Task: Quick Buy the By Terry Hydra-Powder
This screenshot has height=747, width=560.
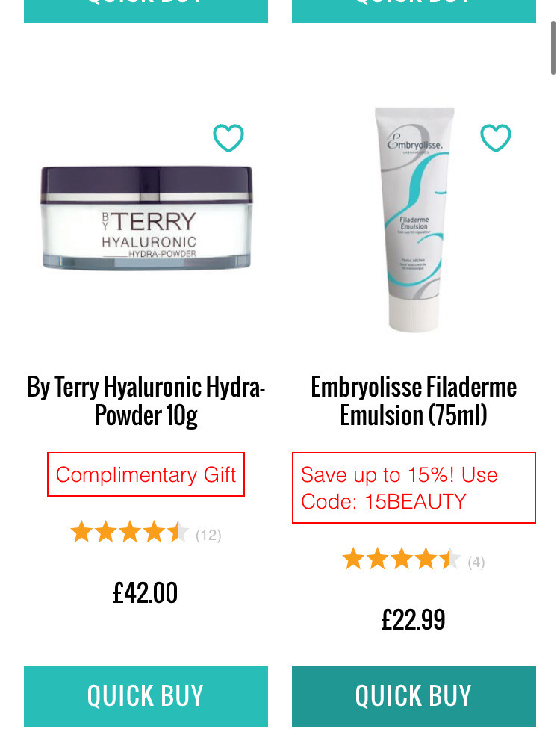Action: (x=146, y=696)
